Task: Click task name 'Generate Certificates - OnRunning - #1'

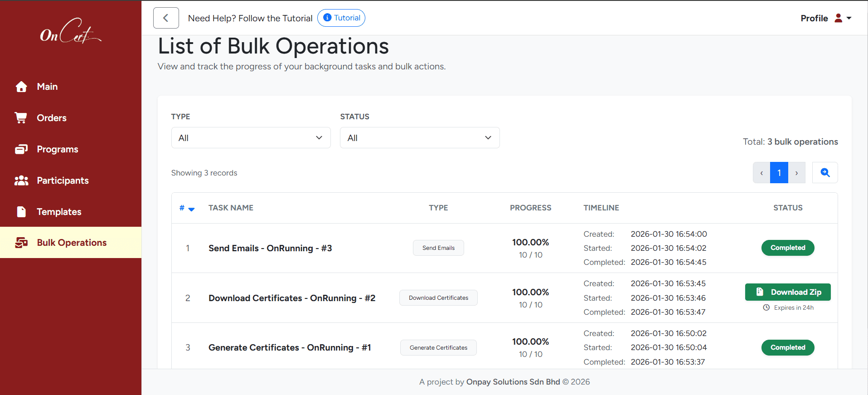Action: tap(290, 347)
